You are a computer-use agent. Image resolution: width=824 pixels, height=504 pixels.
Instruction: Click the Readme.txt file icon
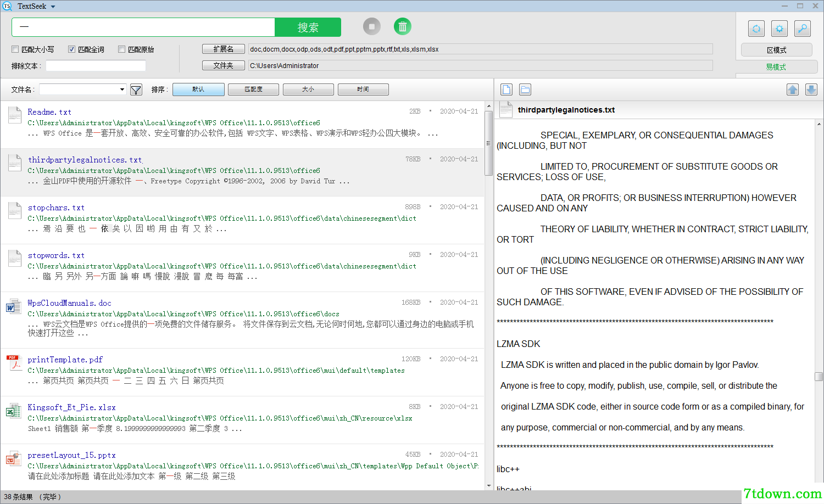point(15,115)
